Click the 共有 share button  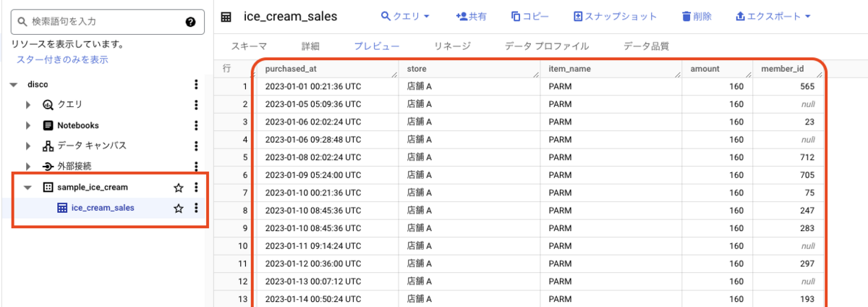click(471, 16)
